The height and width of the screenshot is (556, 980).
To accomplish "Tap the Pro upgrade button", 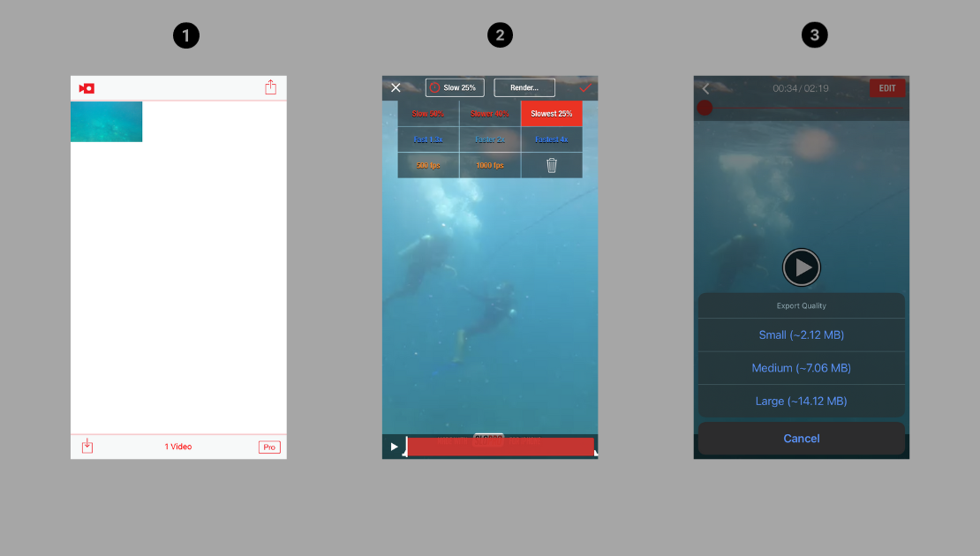I will tap(269, 447).
